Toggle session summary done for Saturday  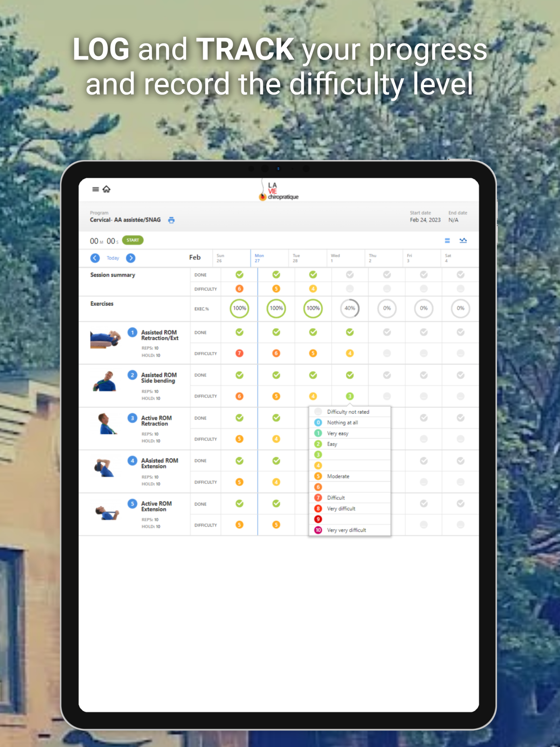coord(460,275)
